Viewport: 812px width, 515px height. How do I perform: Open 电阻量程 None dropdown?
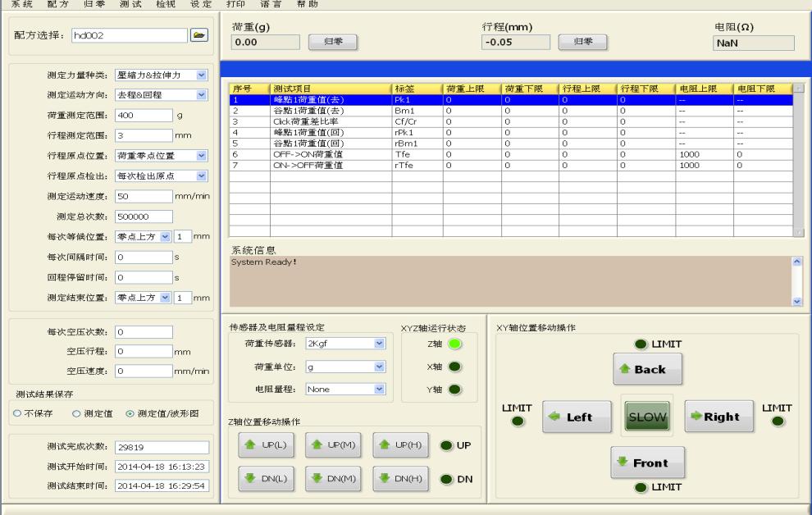pyautogui.click(x=379, y=389)
